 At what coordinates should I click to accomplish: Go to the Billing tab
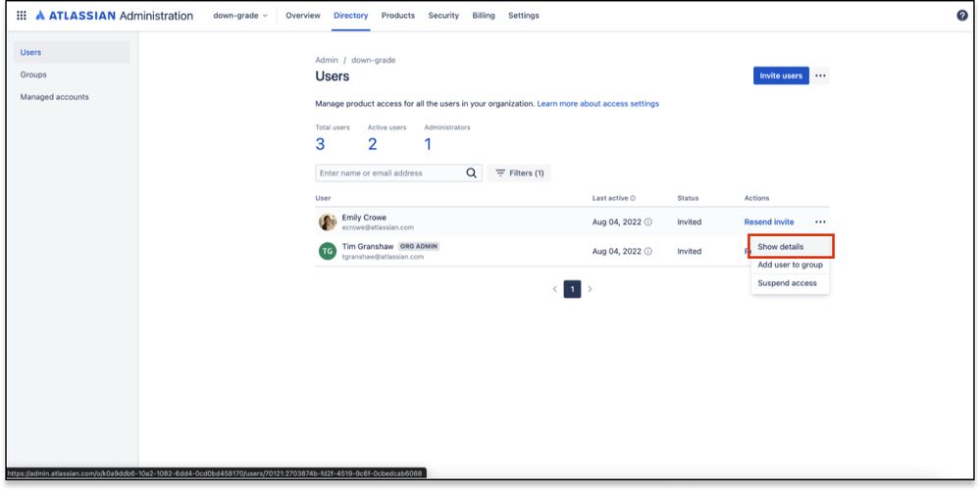484,16
